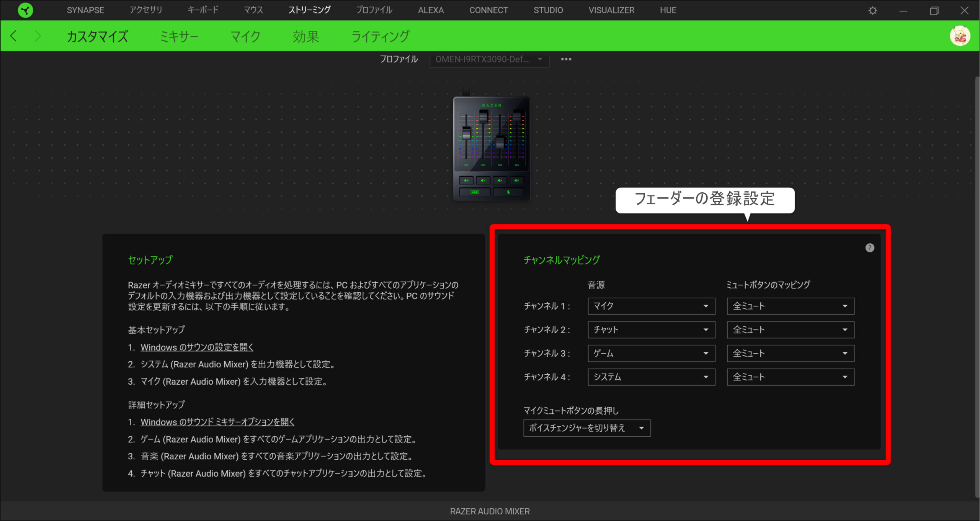Switch to STUDIO mode
Image resolution: width=980 pixels, height=521 pixels.
pyautogui.click(x=548, y=10)
